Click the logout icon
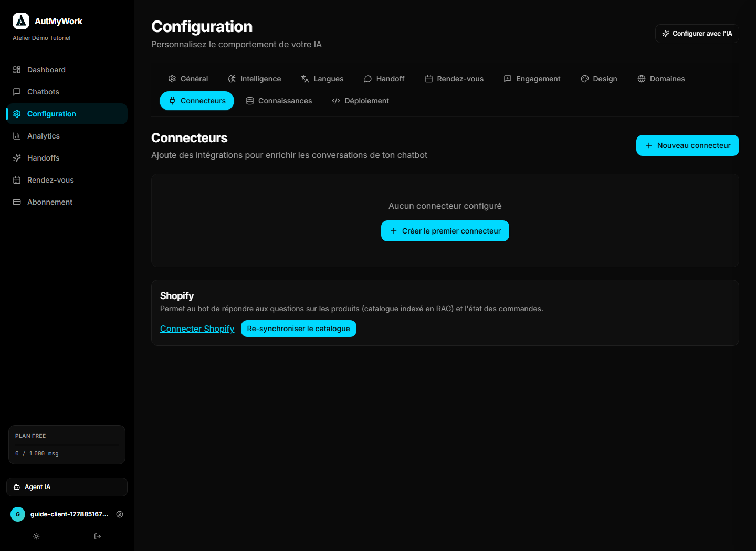The height and width of the screenshot is (551, 756). click(x=98, y=536)
